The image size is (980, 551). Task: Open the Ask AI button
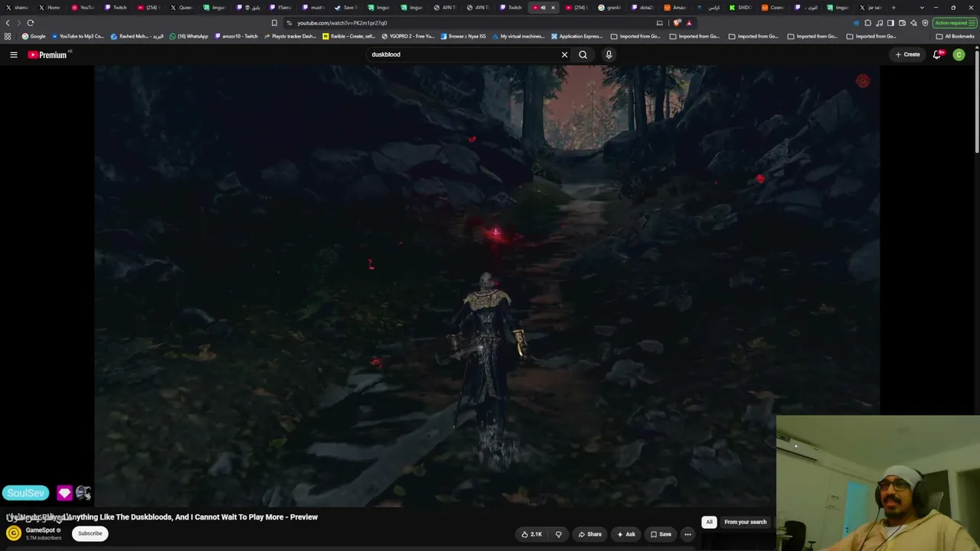click(626, 534)
